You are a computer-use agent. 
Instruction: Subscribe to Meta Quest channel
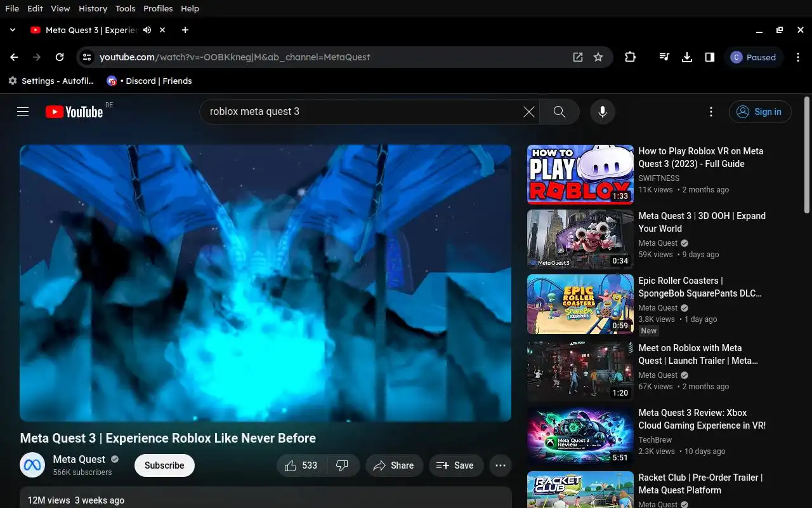pos(164,465)
